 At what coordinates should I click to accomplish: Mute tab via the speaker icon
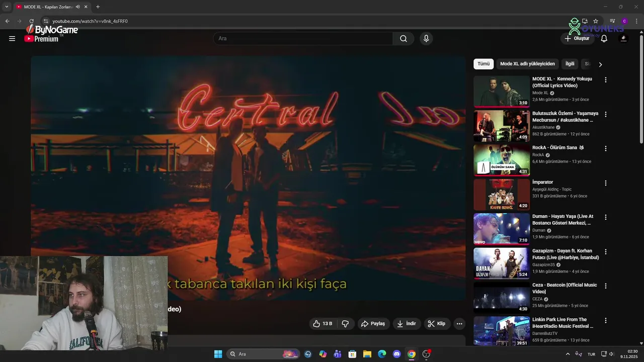77,7
